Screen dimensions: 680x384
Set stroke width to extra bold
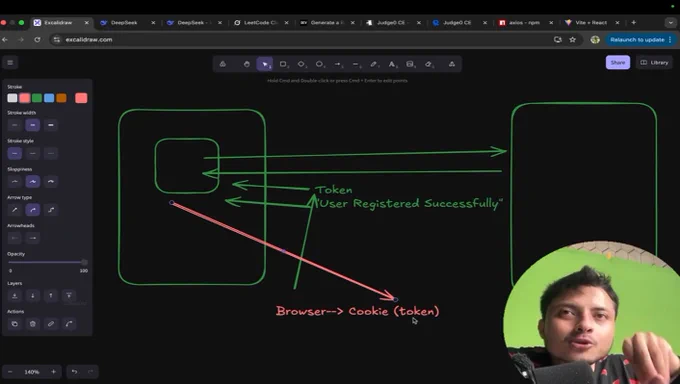click(51, 125)
